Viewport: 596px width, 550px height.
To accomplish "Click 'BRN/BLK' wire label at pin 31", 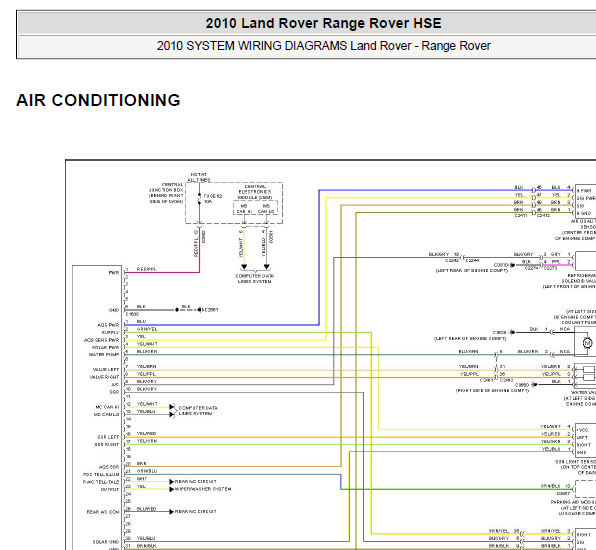I will pyautogui.click(x=146, y=546).
